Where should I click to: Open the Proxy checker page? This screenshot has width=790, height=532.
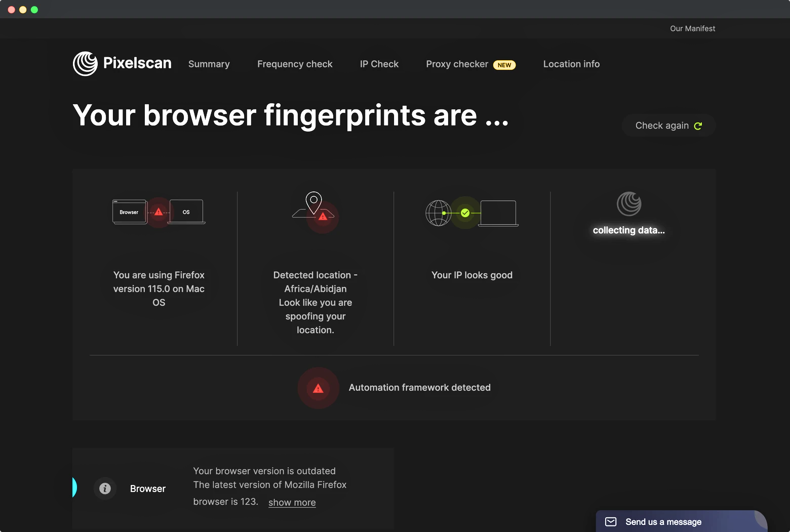[x=457, y=64]
